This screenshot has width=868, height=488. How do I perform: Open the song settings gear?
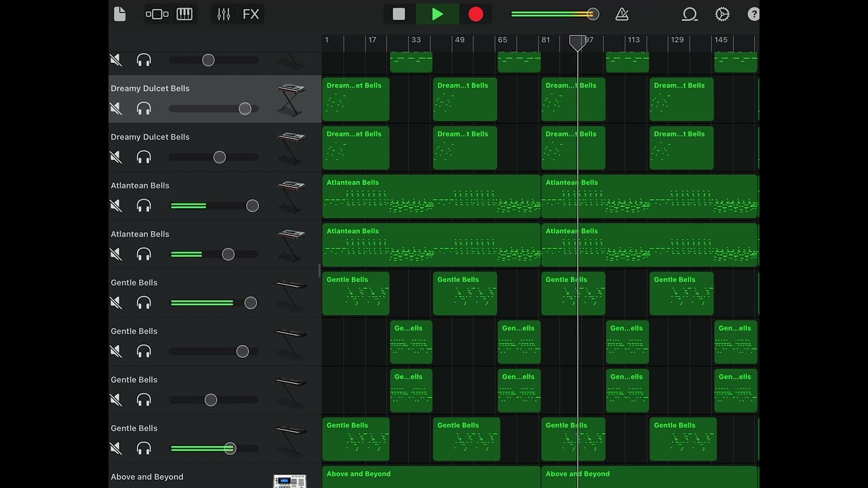coord(723,14)
